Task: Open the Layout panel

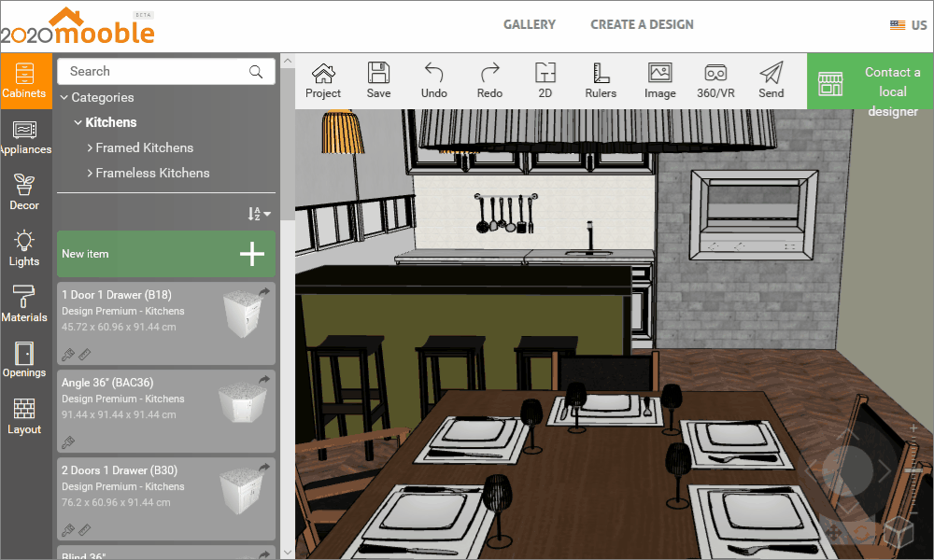Action: click(x=24, y=416)
